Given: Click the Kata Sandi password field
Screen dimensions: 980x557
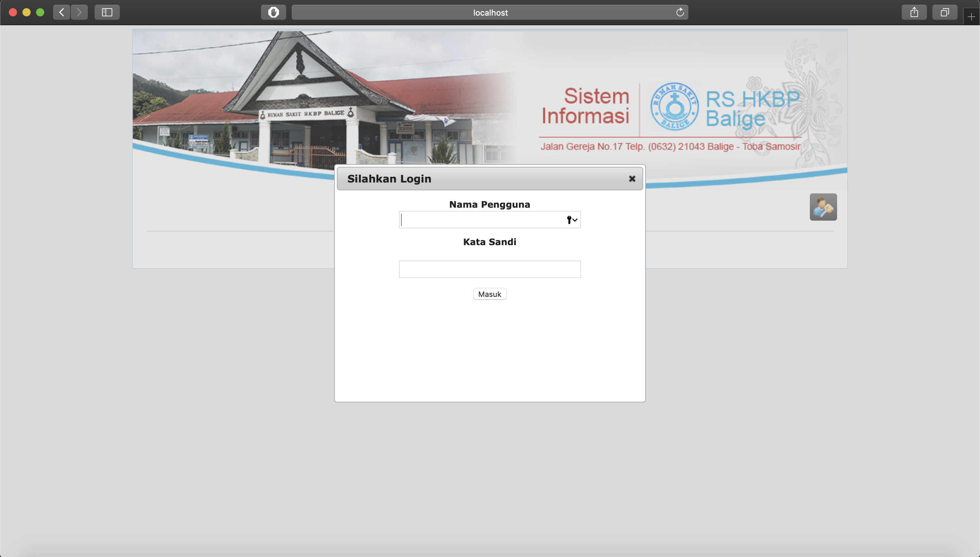Looking at the screenshot, I should [490, 269].
